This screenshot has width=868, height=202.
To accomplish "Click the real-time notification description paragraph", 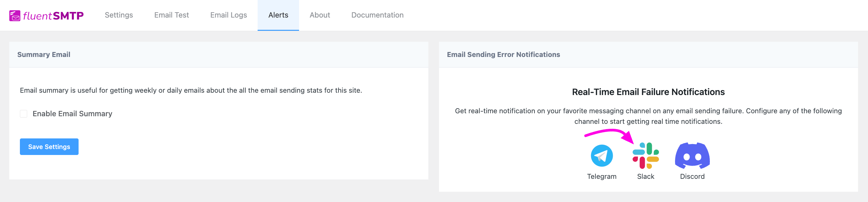I will pyautogui.click(x=648, y=116).
